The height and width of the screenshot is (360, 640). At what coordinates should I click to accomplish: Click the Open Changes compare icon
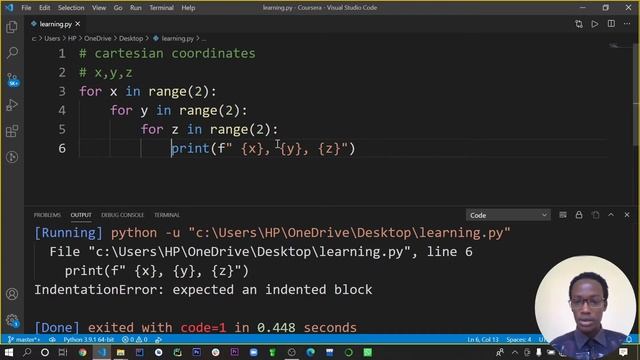(579, 24)
